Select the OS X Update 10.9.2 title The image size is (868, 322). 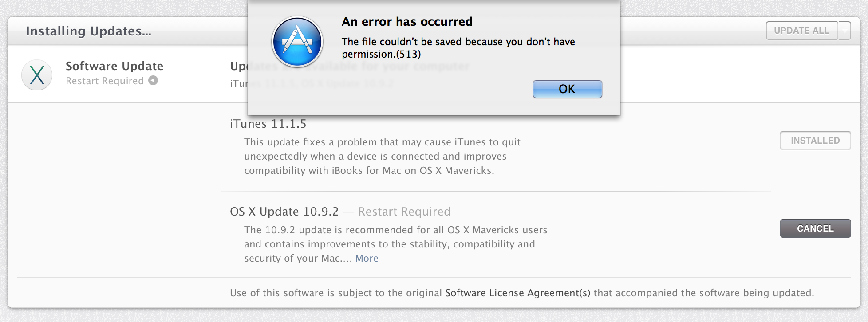(284, 212)
